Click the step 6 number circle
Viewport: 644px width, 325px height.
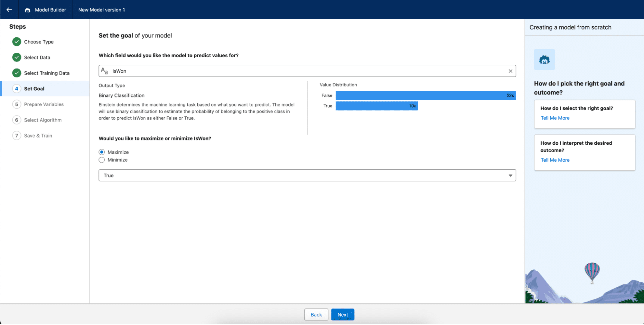[x=17, y=120]
